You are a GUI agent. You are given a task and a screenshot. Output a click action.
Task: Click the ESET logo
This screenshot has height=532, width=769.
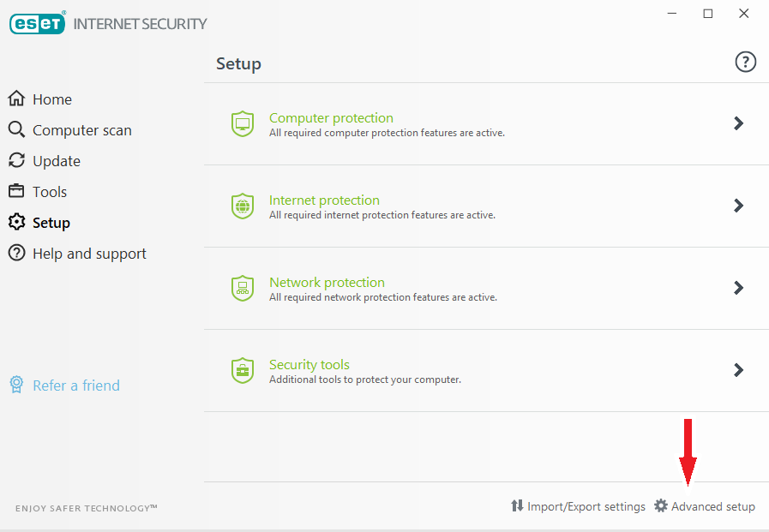[x=39, y=23]
